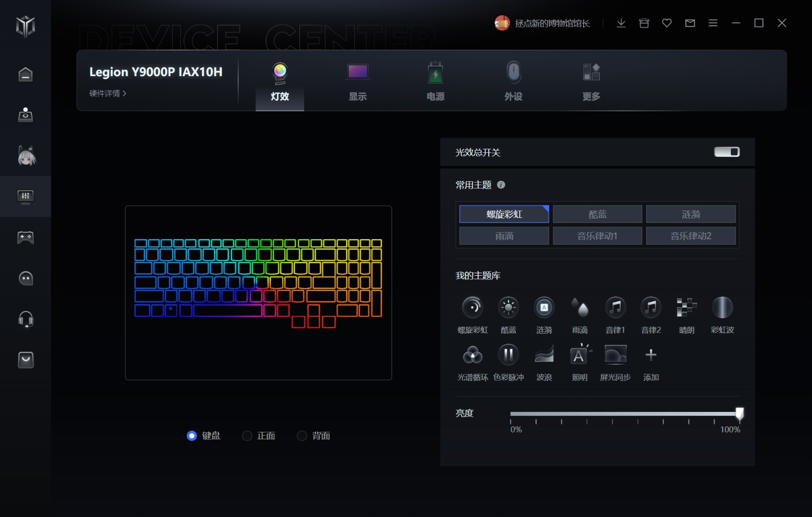This screenshot has width=812, height=517.
Task: Open the mail envelope icon
Action: pos(690,23)
